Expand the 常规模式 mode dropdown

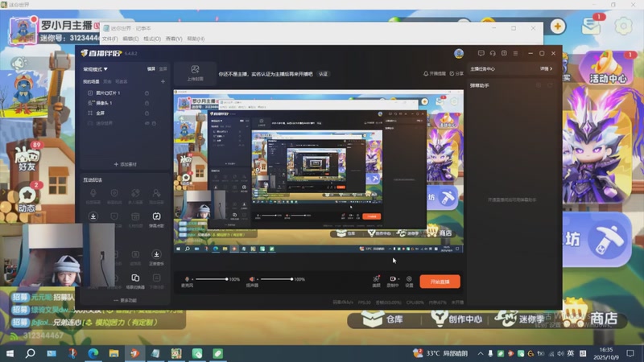95,69
